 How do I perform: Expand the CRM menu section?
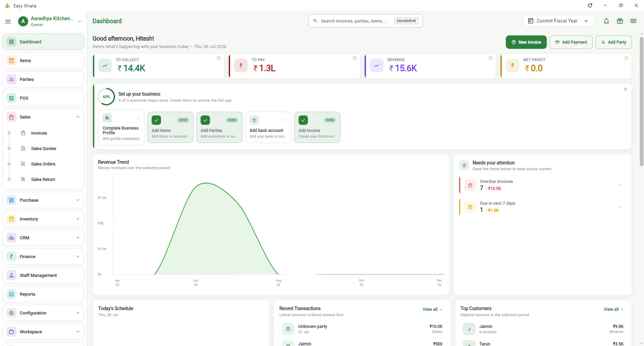78,238
